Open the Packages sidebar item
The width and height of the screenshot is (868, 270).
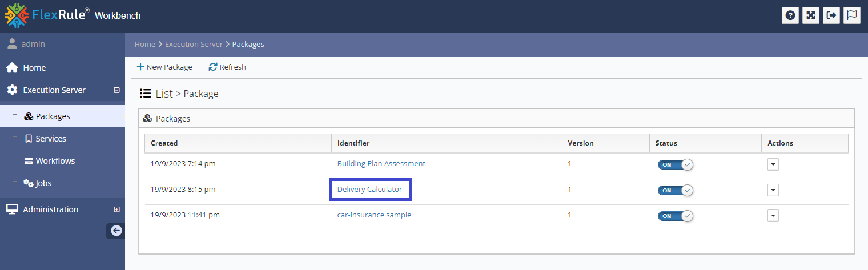tap(62, 116)
